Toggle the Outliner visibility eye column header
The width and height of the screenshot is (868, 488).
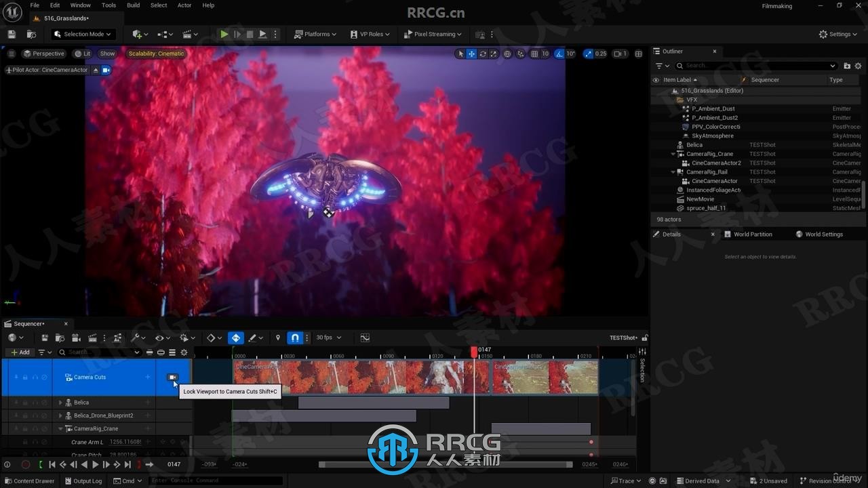pos(656,80)
